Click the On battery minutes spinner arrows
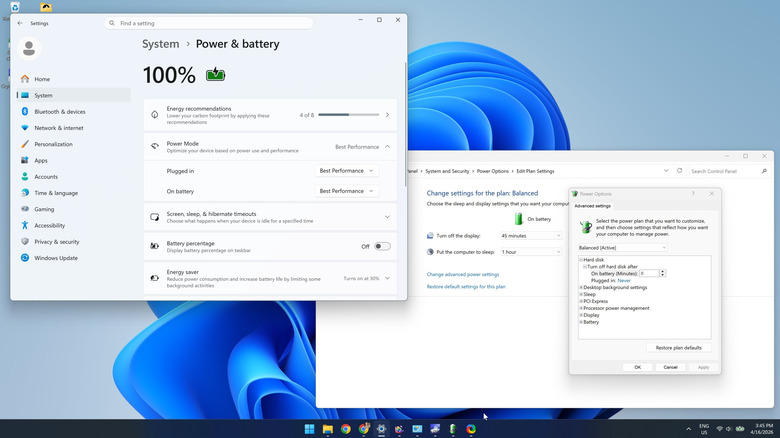780x438 pixels. click(662, 273)
